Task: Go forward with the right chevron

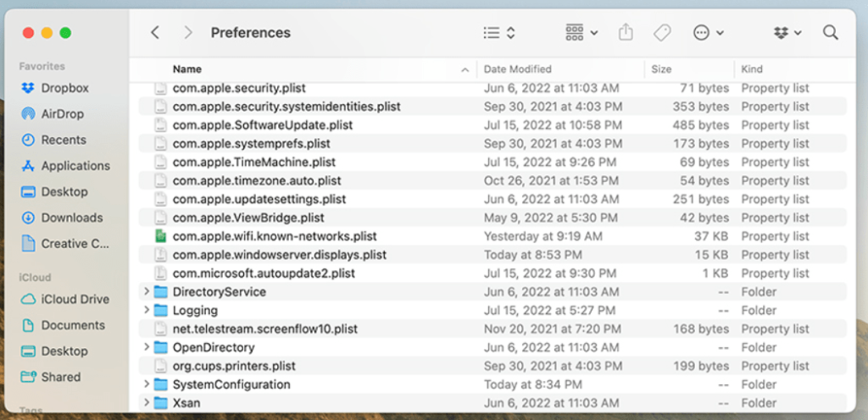Action: coord(188,33)
